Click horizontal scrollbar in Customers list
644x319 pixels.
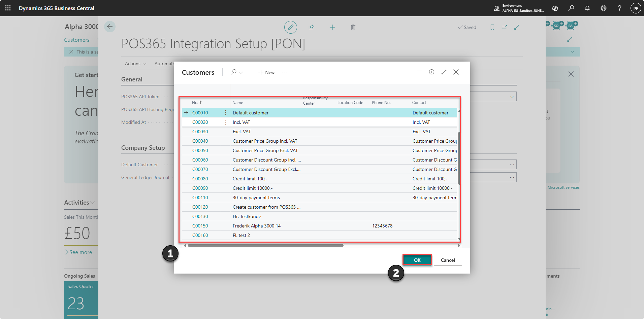click(265, 246)
